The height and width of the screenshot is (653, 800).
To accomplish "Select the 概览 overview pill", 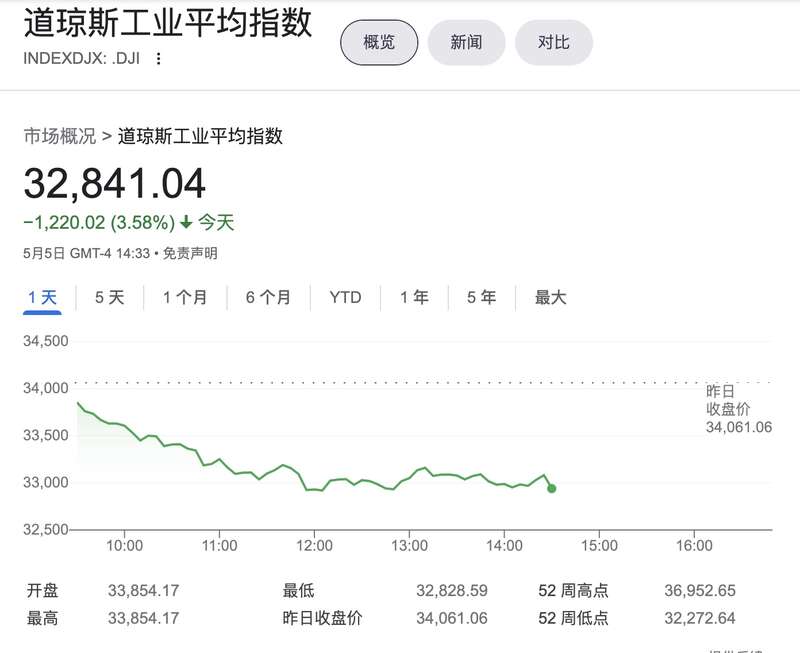I will pyautogui.click(x=379, y=42).
